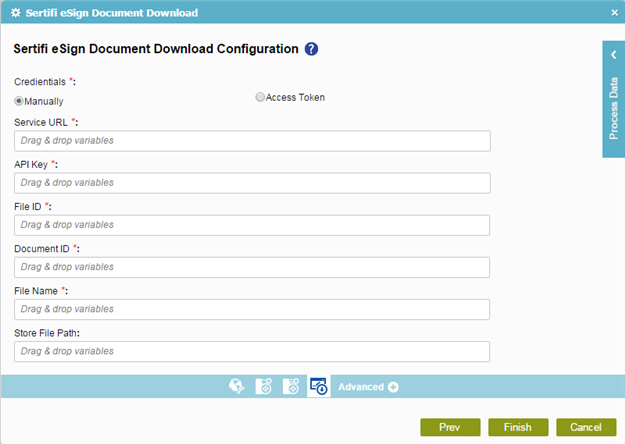625x444 pixels.
Task: Select the Access Token radio button
Action: 260,97
